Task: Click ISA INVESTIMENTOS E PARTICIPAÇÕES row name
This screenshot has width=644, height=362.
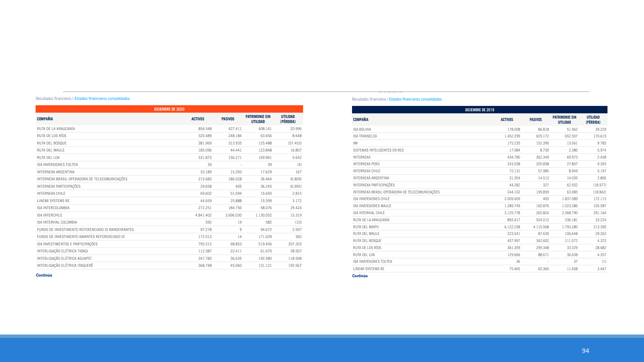Action: [67, 244]
